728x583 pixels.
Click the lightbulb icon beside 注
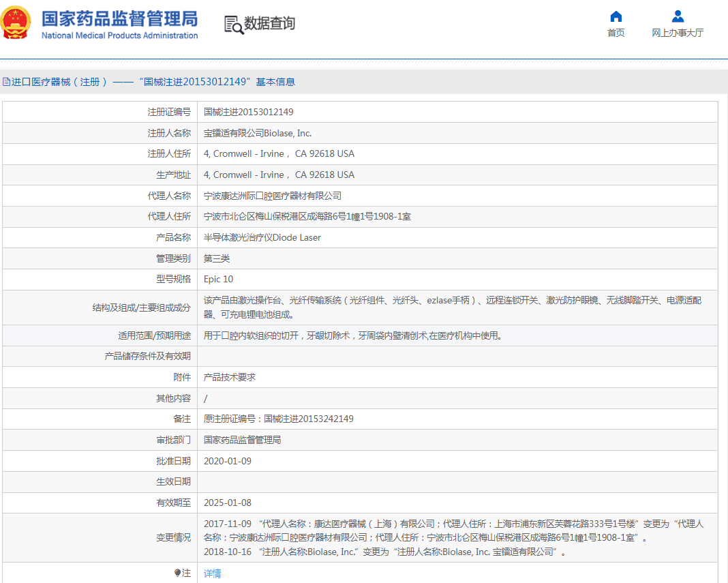(x=178, y=573)
